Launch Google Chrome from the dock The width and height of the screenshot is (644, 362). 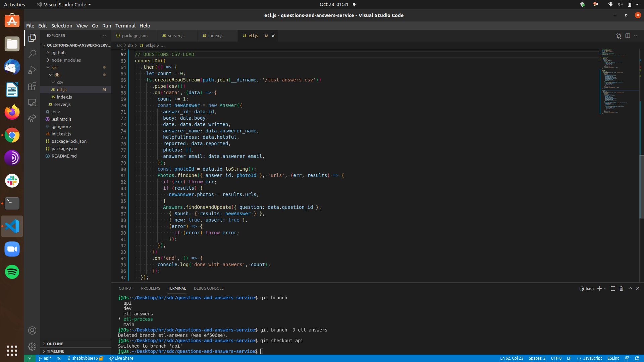tap(12, 135)
